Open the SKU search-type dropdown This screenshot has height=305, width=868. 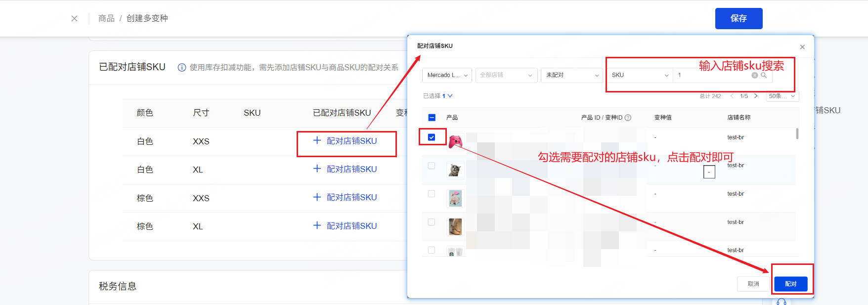point(640,75)
